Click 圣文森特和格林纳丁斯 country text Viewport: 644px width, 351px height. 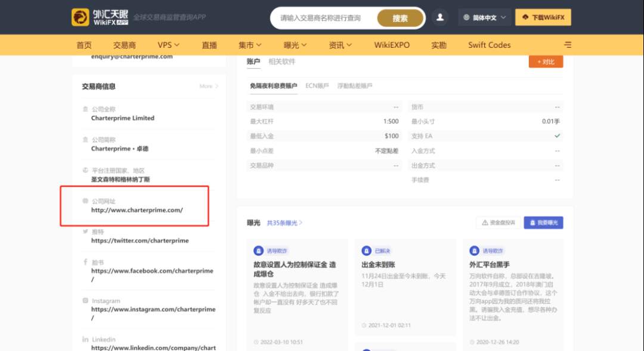pyautogui.click(x=120, y=179)
